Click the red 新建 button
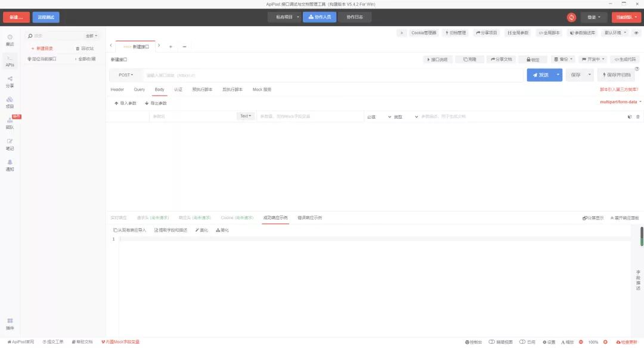The image size is (644, 348). point(17,17)
